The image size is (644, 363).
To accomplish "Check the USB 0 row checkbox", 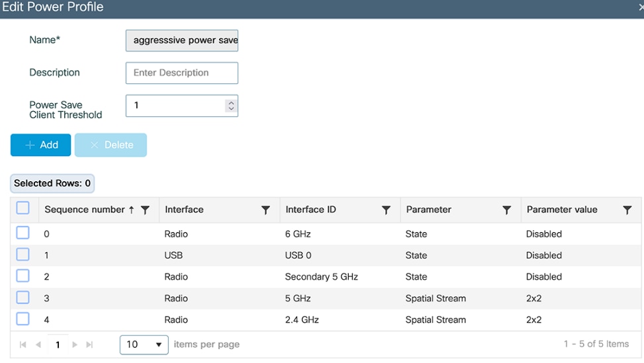I will 23,255.
